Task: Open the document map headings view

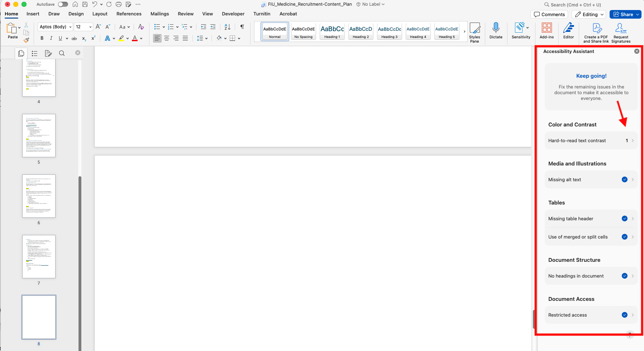Action: (34, 53)
